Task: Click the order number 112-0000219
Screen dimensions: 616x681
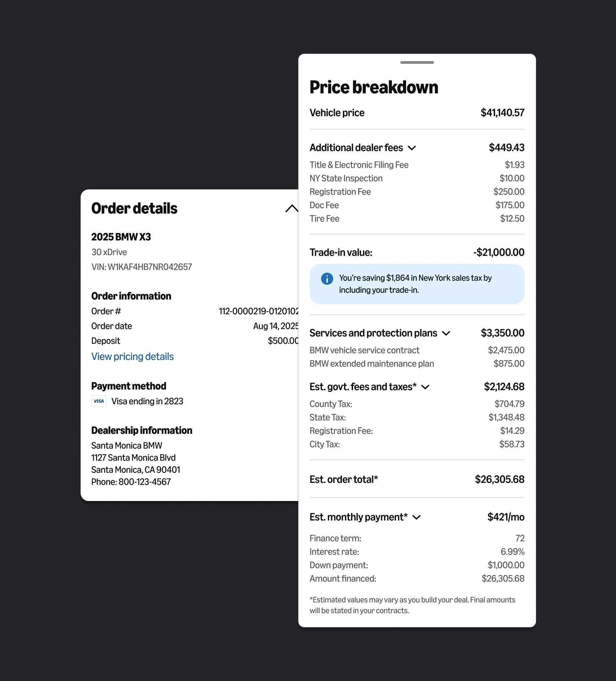Action: coord(259,311)
